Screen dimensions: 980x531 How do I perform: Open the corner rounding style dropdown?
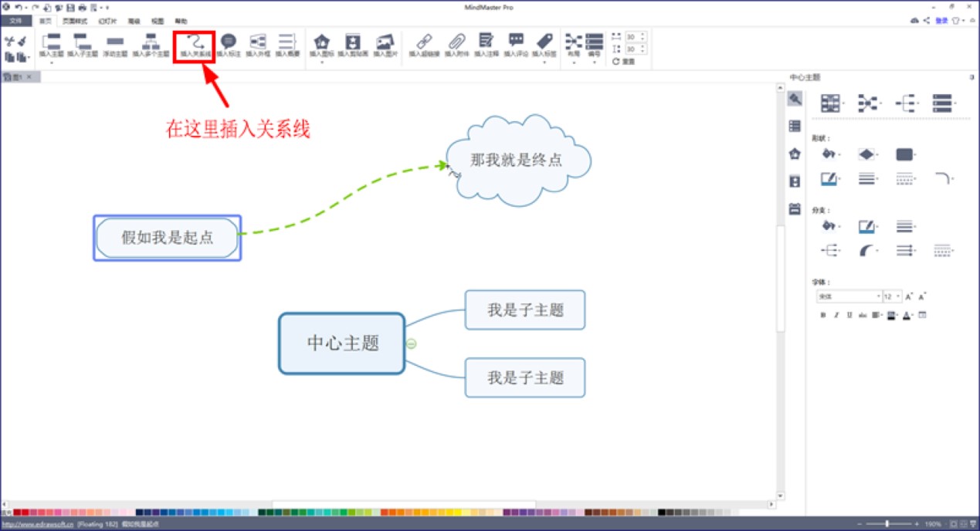(x=944, y=178)
